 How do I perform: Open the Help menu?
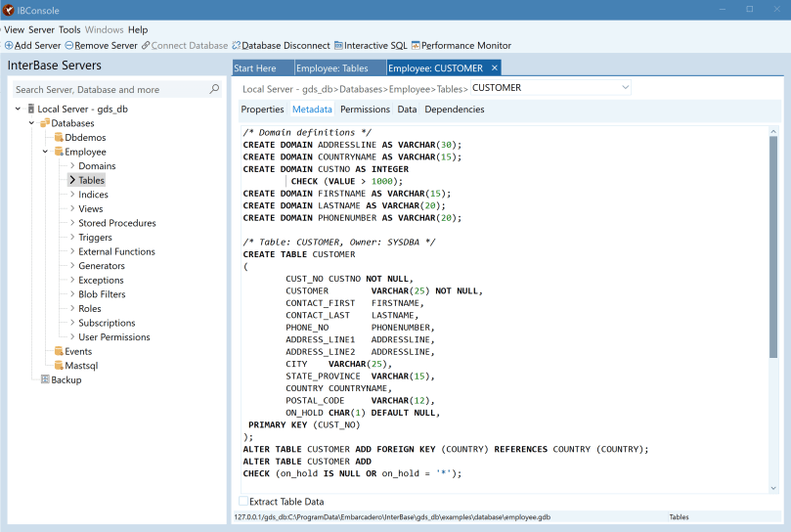(x=138, y=29)
